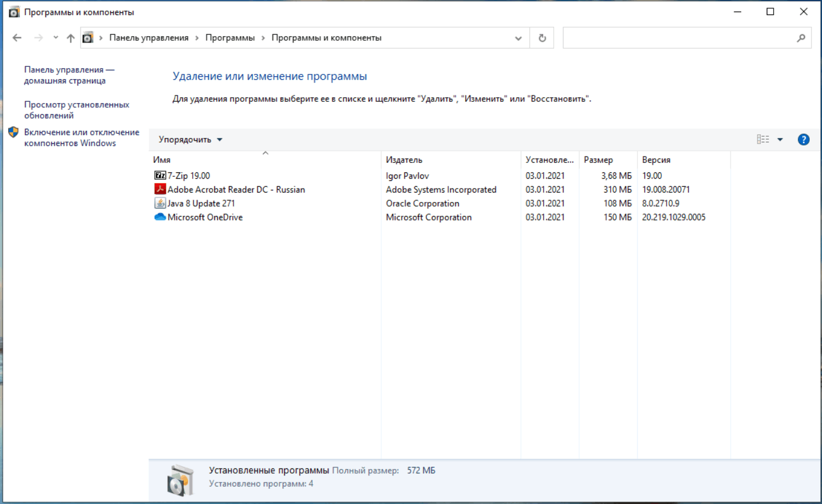Click publisher Microsoft Corporation

point(429,217)
